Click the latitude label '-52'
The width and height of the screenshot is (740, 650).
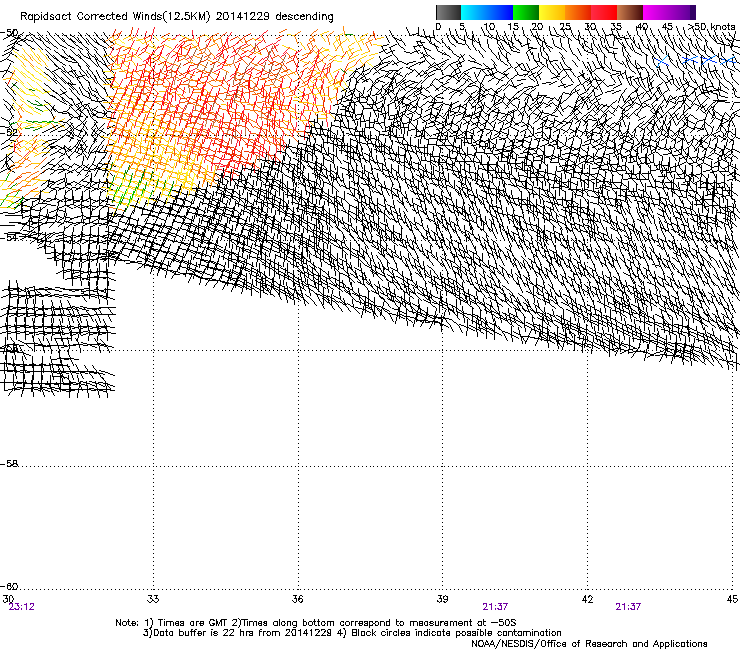[9, 133]
